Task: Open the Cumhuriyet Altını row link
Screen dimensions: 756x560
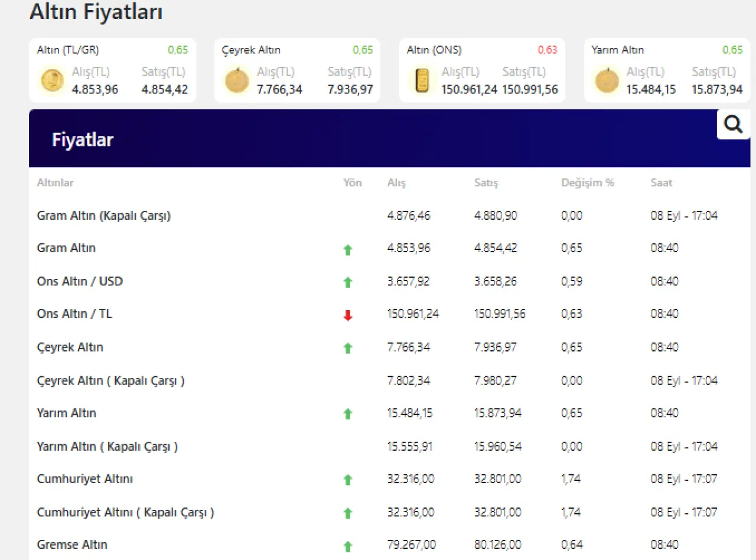Action: (84, 478)
